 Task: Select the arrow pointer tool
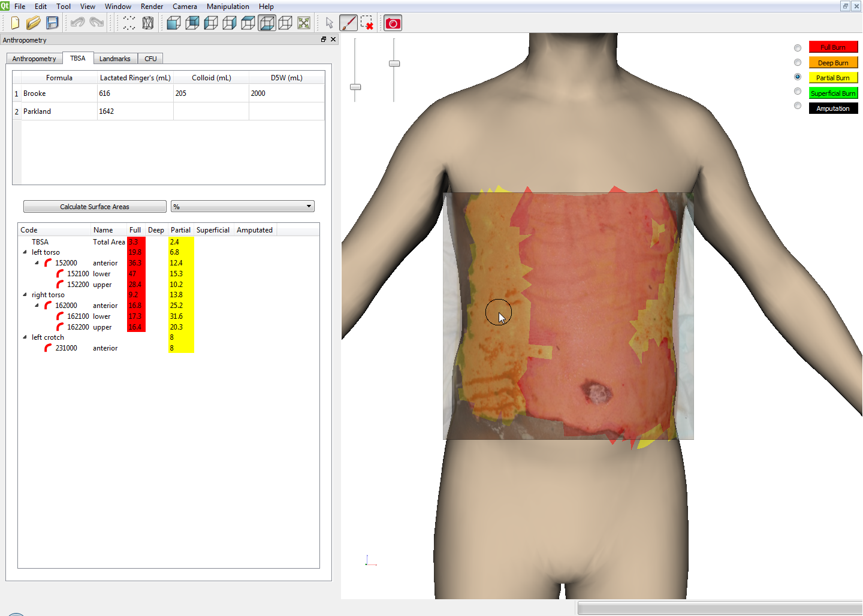(x=330, y=23)
